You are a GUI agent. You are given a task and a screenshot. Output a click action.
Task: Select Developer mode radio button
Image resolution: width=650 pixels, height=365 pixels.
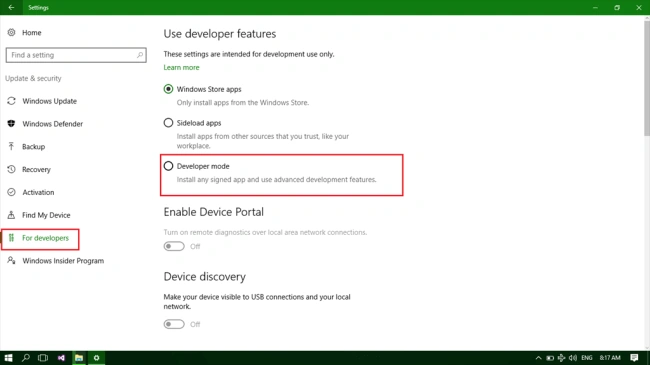point(168,166)
